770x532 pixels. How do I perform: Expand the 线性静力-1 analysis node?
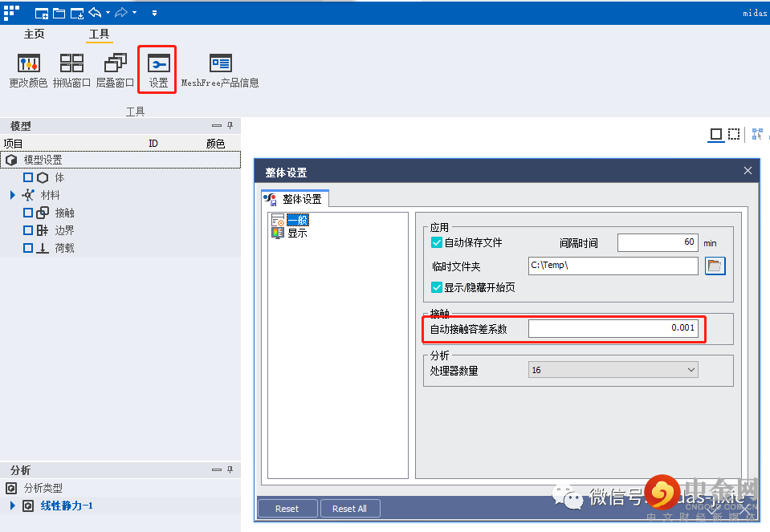click(13, 506)
